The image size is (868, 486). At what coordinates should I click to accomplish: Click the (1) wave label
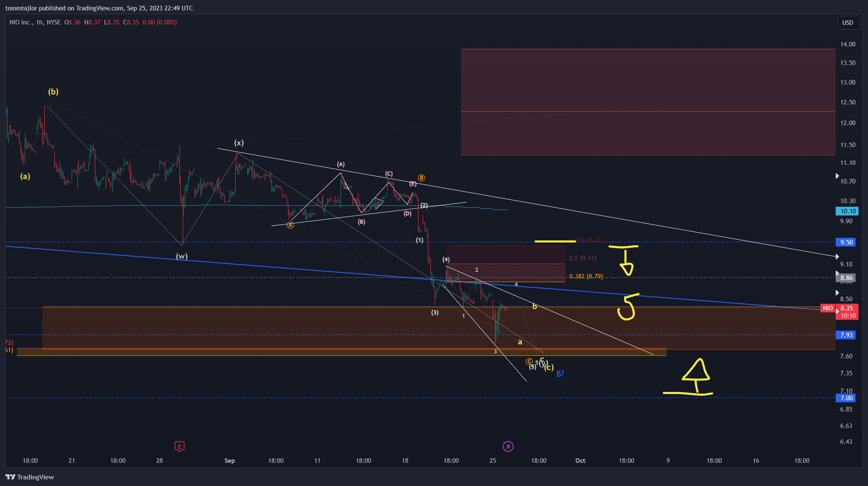(x=420, y=240)
